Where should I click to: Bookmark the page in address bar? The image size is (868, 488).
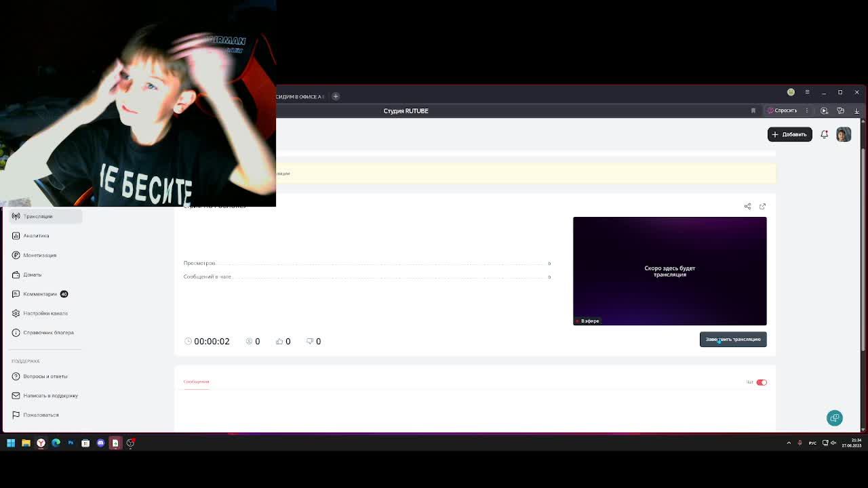click(x=753, y=110)
